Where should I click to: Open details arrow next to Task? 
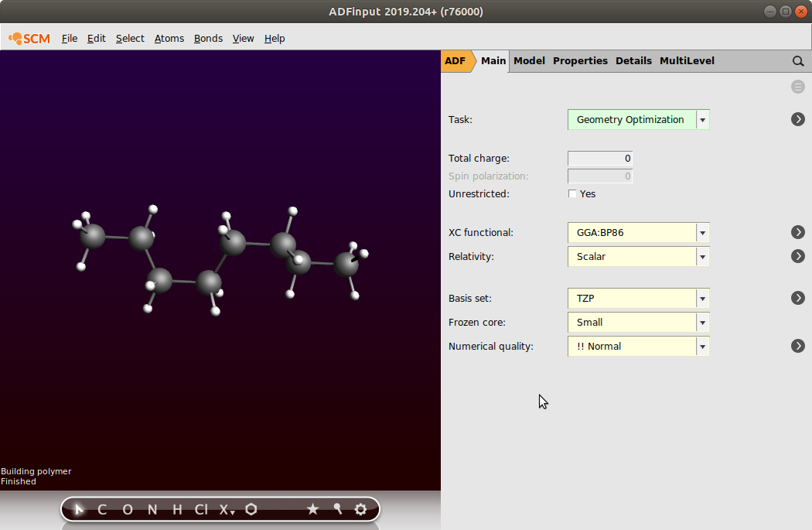point(798,120)
